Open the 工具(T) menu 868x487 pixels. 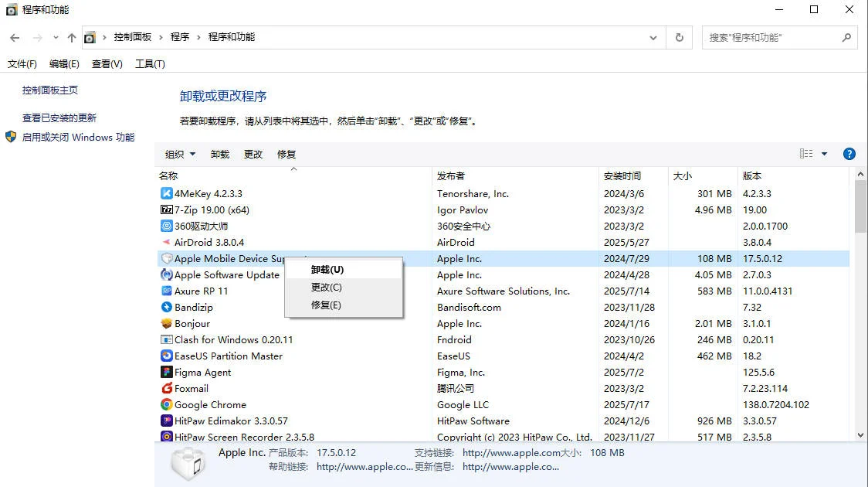150,63
